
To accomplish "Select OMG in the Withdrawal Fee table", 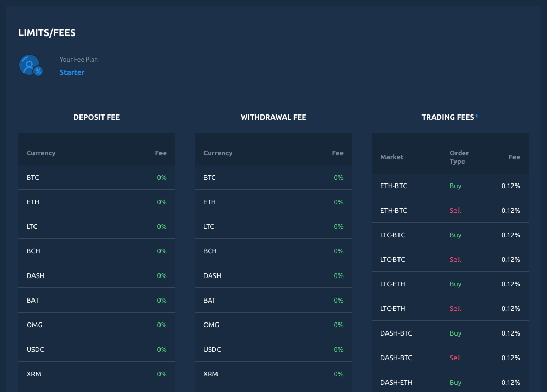I will pyautogui.click(x=211, y=325).
